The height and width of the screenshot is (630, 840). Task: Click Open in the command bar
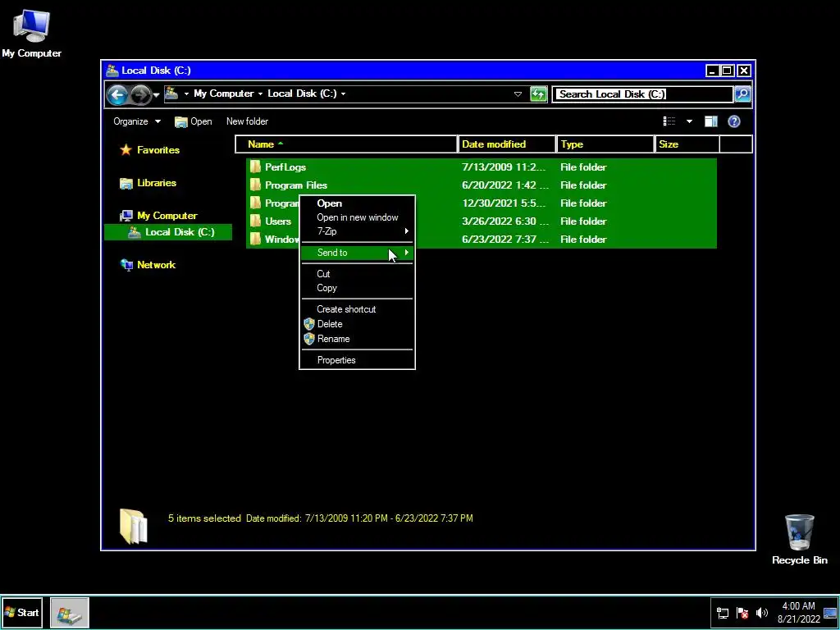click(194, 121)
